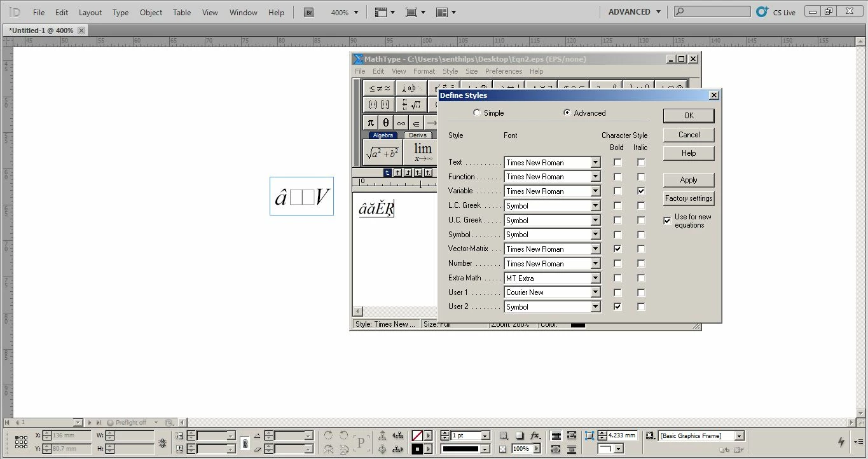Open the Number style font dropdown
868x459 pixels.
595,263
